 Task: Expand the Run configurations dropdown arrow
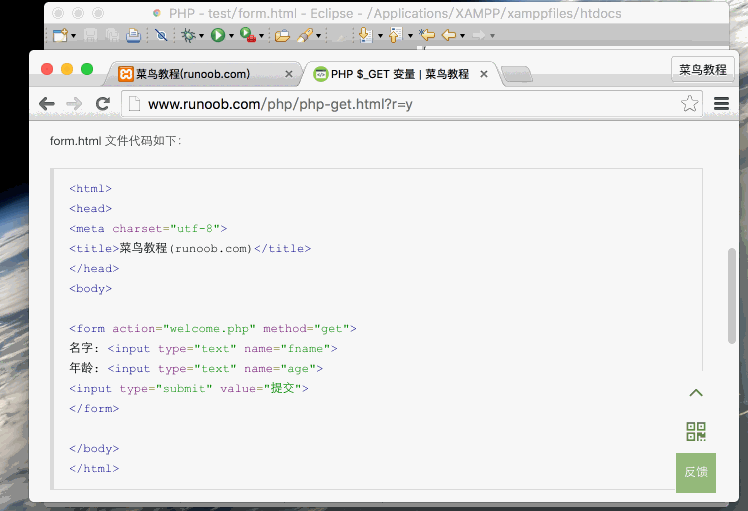pyautogui.click(x=231, y=36)
